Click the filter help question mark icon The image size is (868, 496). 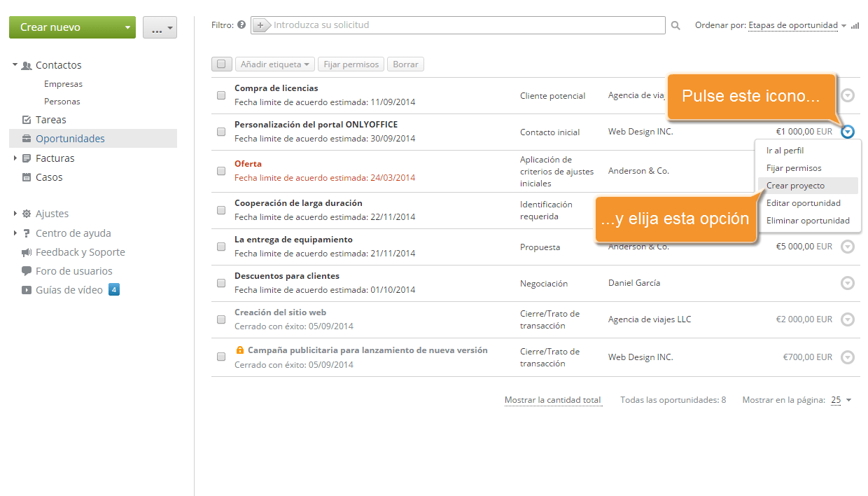[241, 25]
